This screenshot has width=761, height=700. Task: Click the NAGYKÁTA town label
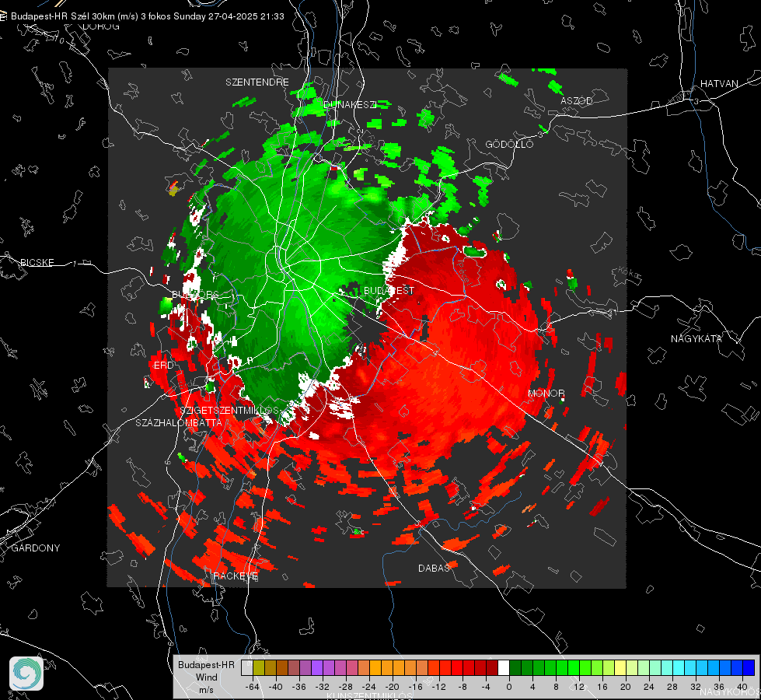click(696, 338)
